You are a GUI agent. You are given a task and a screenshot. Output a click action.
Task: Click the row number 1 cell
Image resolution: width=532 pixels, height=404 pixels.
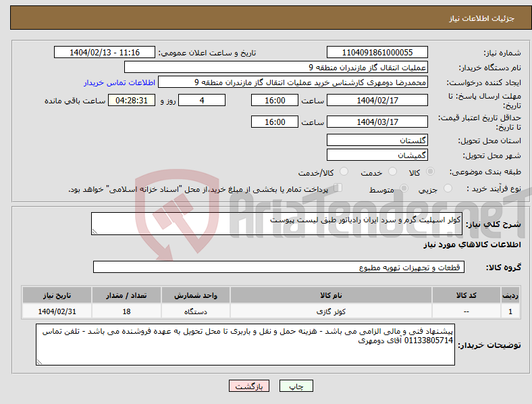coord(510,311)
